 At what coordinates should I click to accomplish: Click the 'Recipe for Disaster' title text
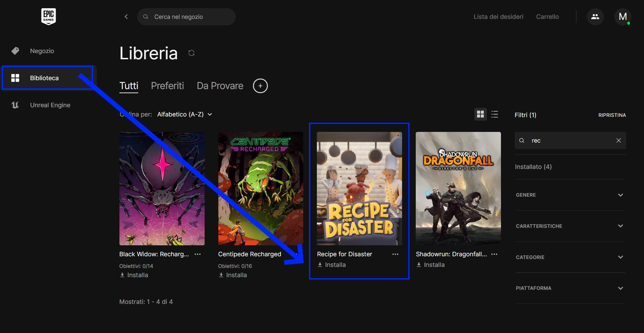(x=345, y=254)
